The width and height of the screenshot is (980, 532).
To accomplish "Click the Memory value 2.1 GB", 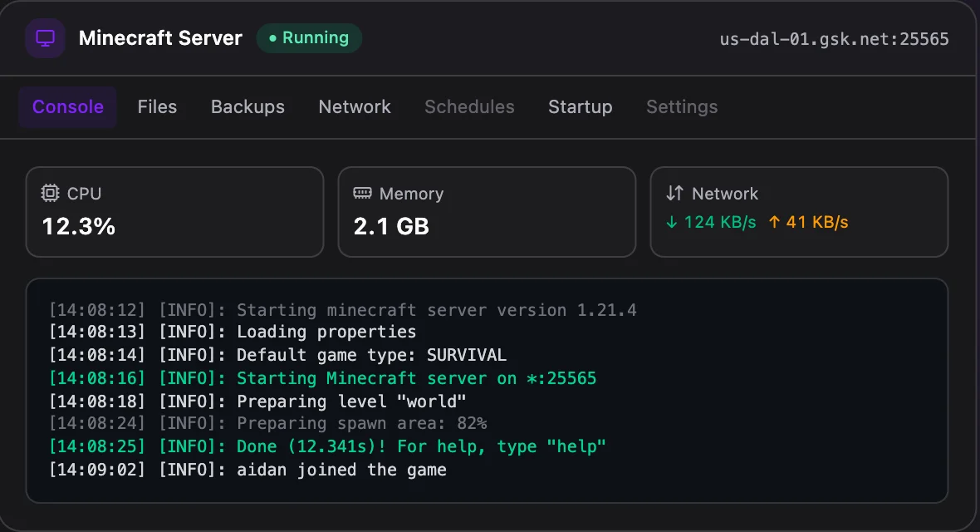I will tap(391, 227).
